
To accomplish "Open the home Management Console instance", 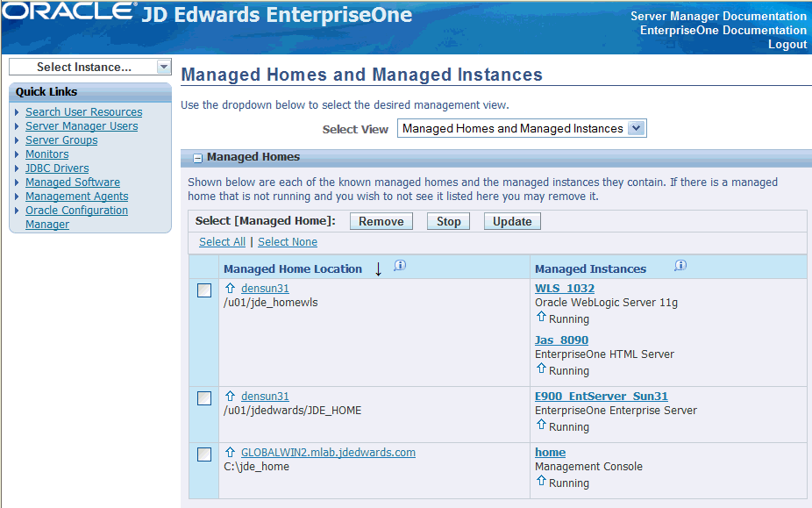I will 550,452.
